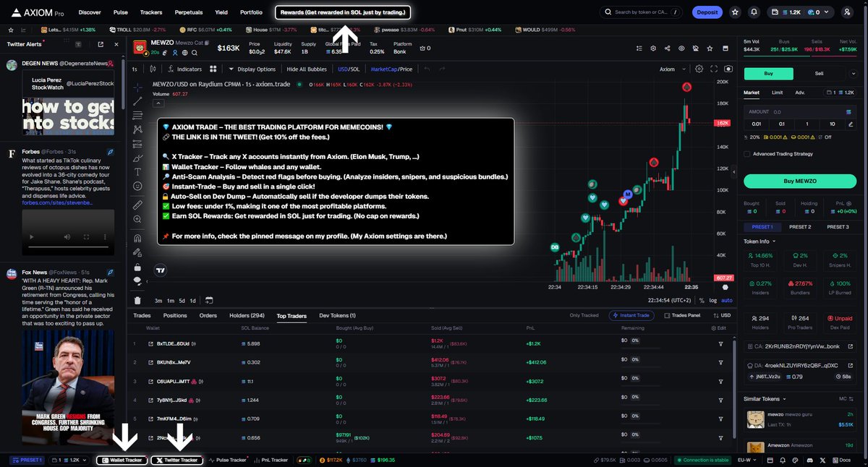Open go-to-date calendar icon below chart
The image size is (868, 467).
pos(209,300)
